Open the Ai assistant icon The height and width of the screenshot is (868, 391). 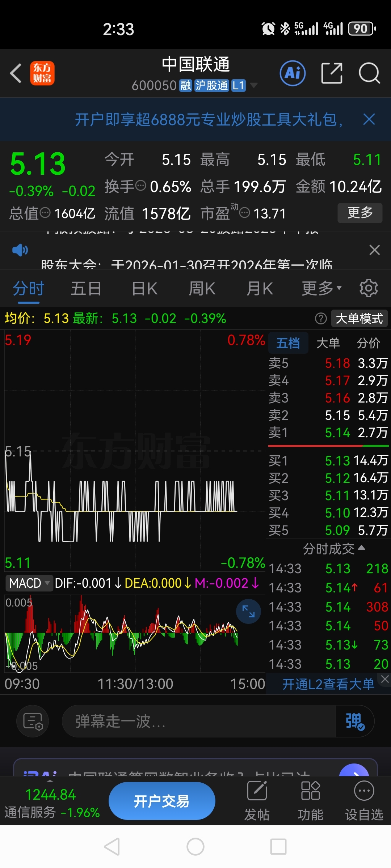coord(293,73)
